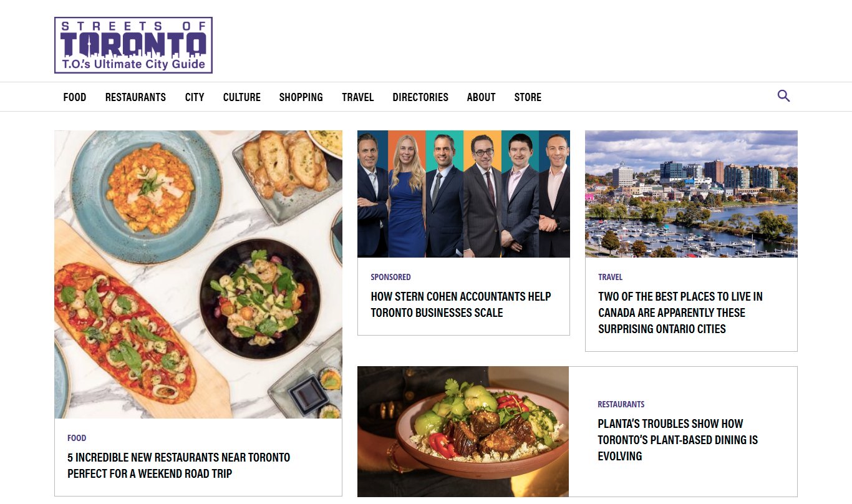
Task: Open the search magnifier icon
Action: coord(783,96)
